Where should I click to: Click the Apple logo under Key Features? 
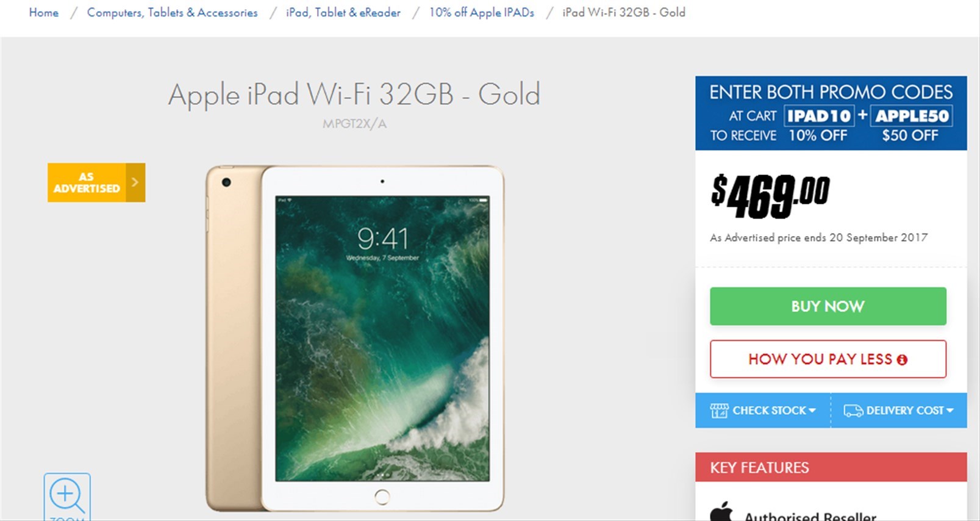[721, 511]
